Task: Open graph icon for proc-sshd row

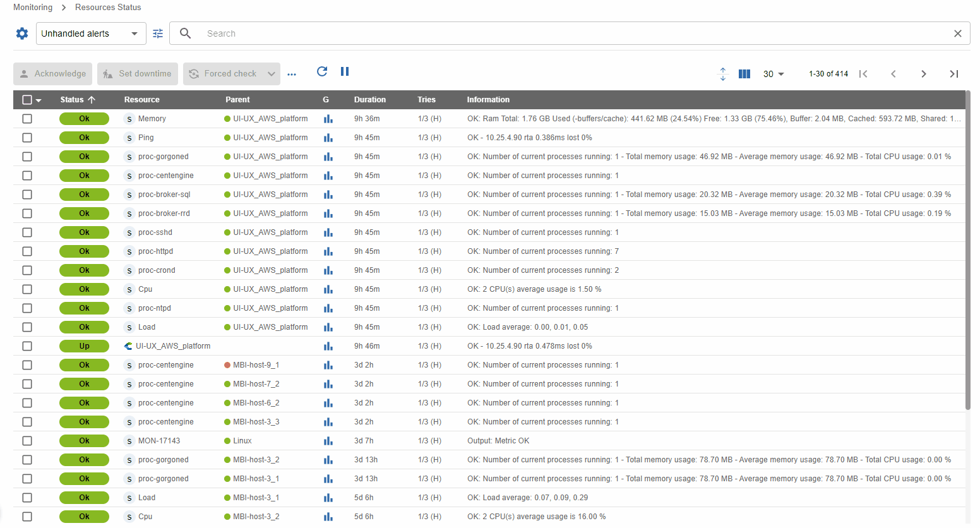Action: tap(328, 232)
